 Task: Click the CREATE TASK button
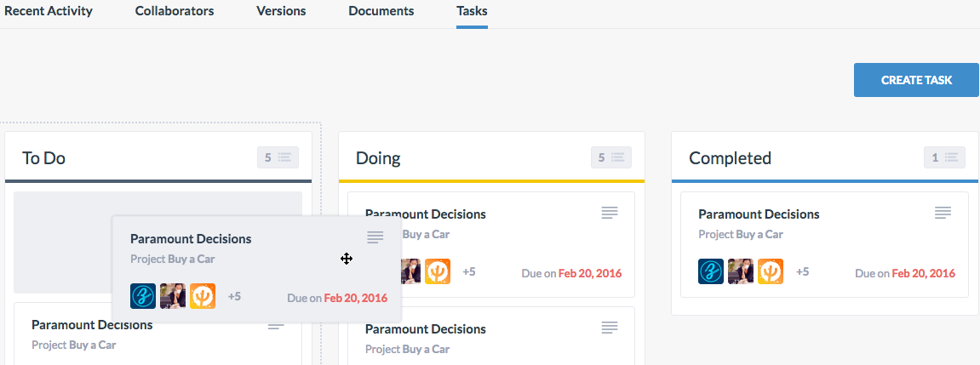[916, 80]
